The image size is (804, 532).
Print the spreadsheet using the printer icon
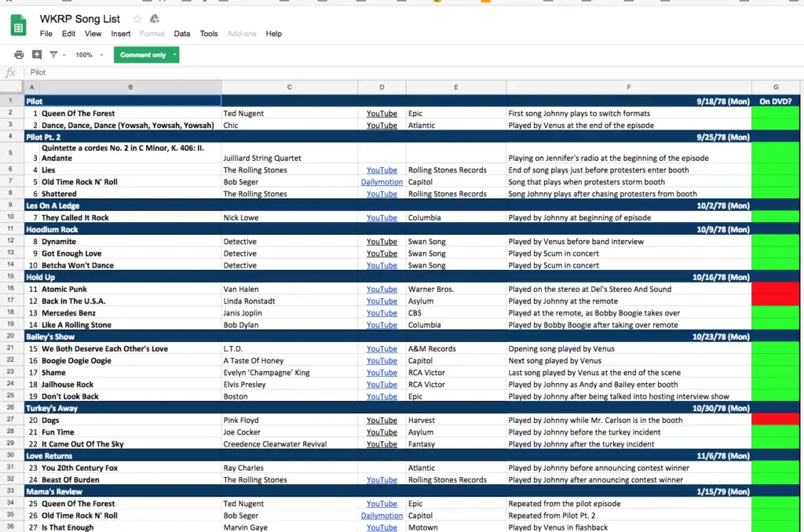click(19, 55)
